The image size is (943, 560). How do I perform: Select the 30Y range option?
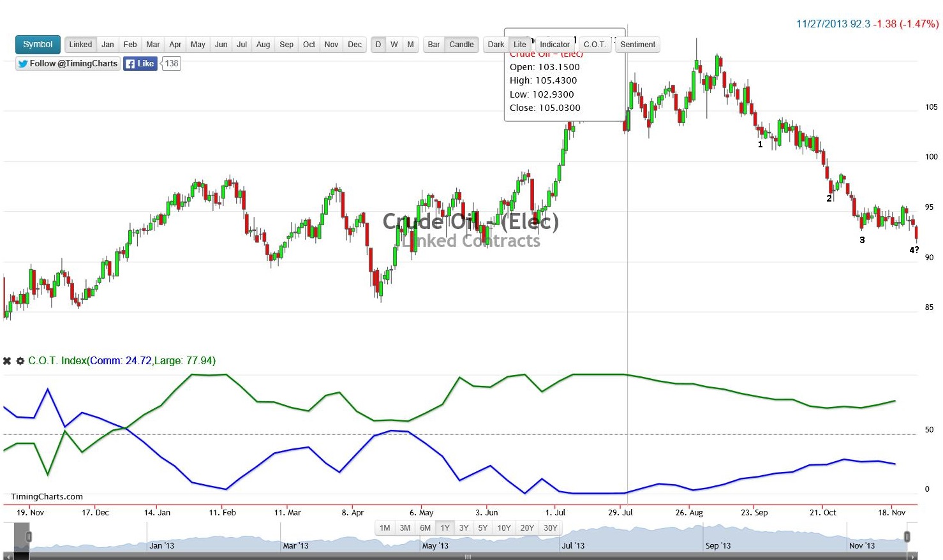pyautogui.click(x=551, y=527)
